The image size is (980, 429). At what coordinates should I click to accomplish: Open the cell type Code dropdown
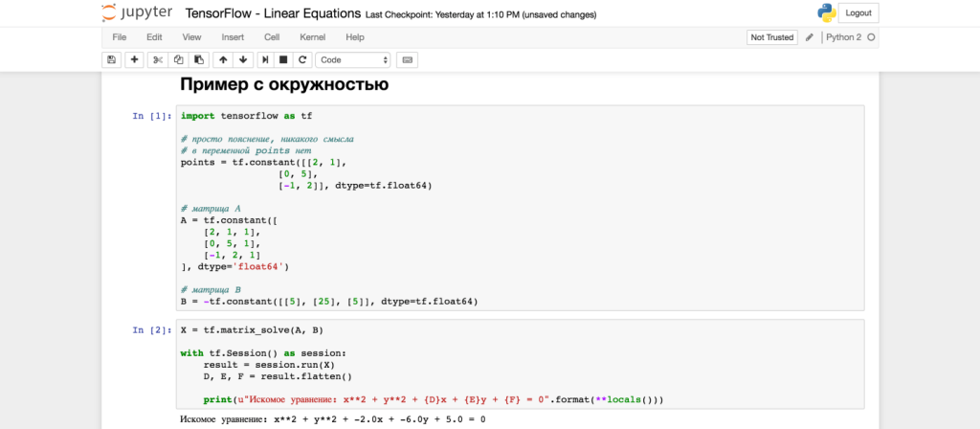point(353,59)
